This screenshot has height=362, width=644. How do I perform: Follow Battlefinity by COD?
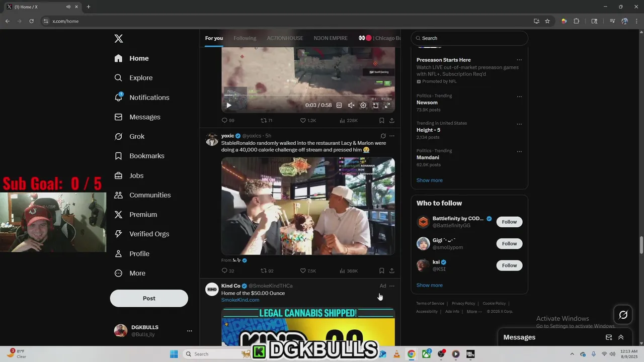click(509, 222)
